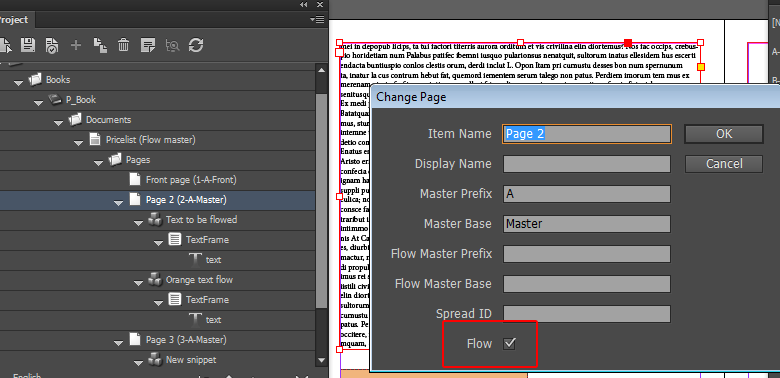Image resolution: width=780 pixels, height=378 pixels.
Task: Click the Text to be flowed snippet icon
Action: click(155, 219)
